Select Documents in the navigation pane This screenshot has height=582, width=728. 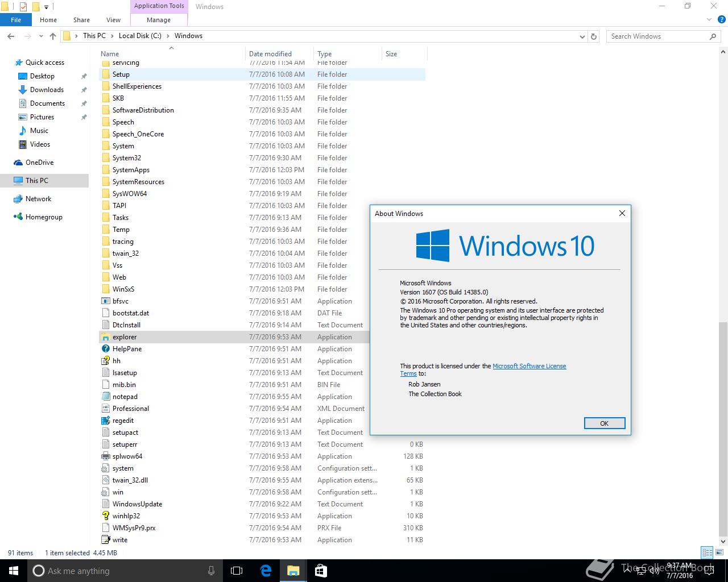click(47, 103)
